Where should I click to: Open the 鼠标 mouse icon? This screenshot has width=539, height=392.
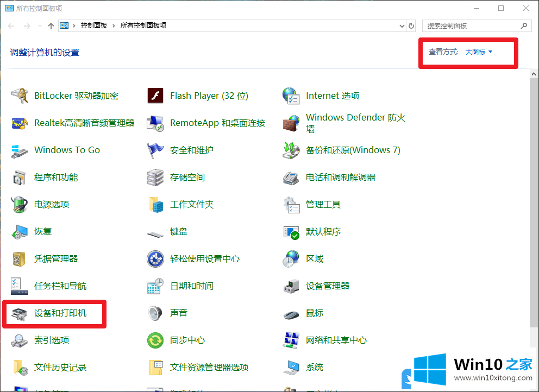(x=291, y=314)
